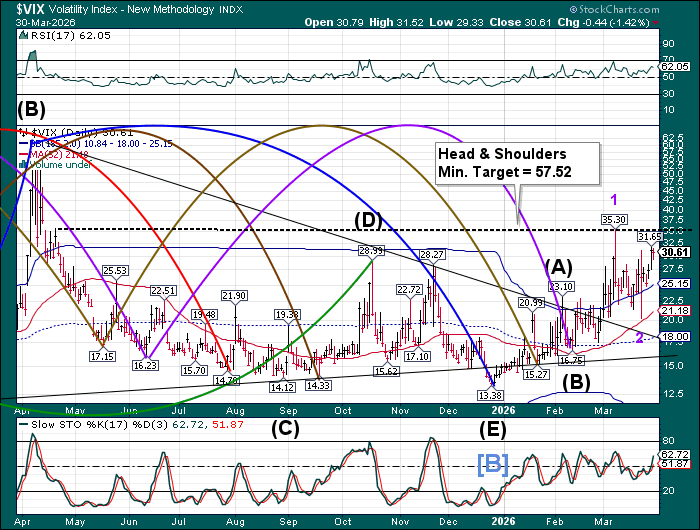Click the $VIX Daily candlestick legend icon
Screen dimensions: 700x530
(x=25, y=132)
